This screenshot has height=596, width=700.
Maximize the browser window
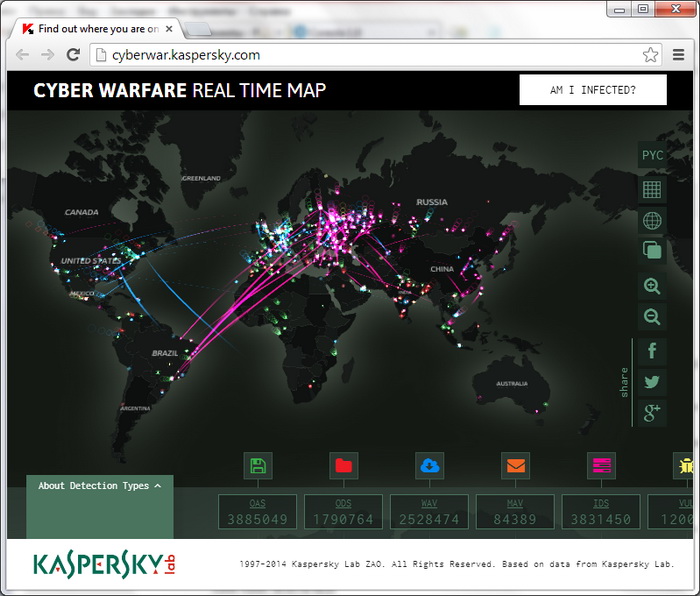pos(643,9)
